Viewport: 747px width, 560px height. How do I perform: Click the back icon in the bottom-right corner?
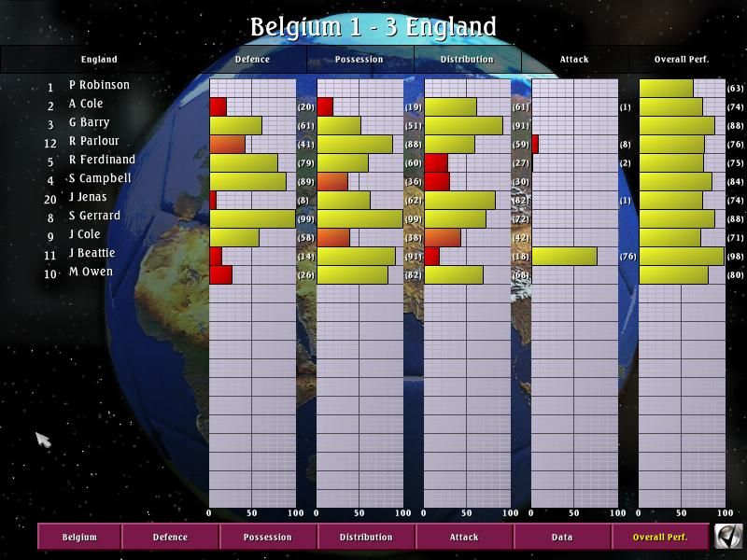[728, 537]
